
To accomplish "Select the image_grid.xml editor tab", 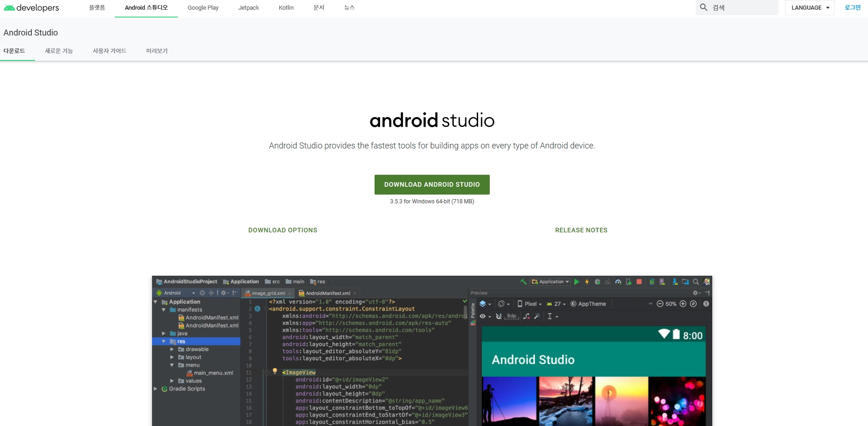I will pyautogui.click(x=268, y=293).
